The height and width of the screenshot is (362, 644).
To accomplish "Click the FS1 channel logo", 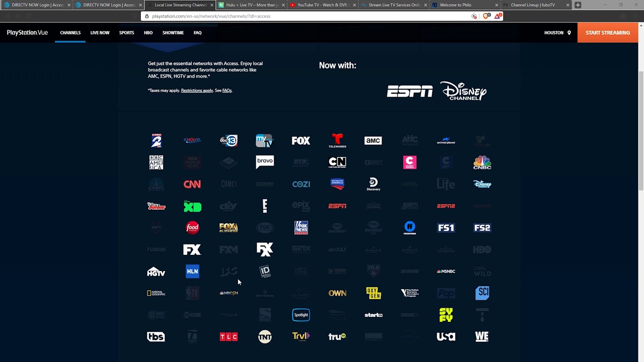I will pyautogui.click(x=446, y=228).
